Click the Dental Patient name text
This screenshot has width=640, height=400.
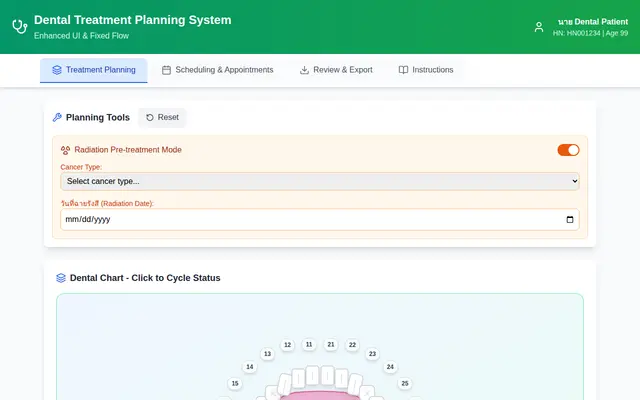click(593, 22)
